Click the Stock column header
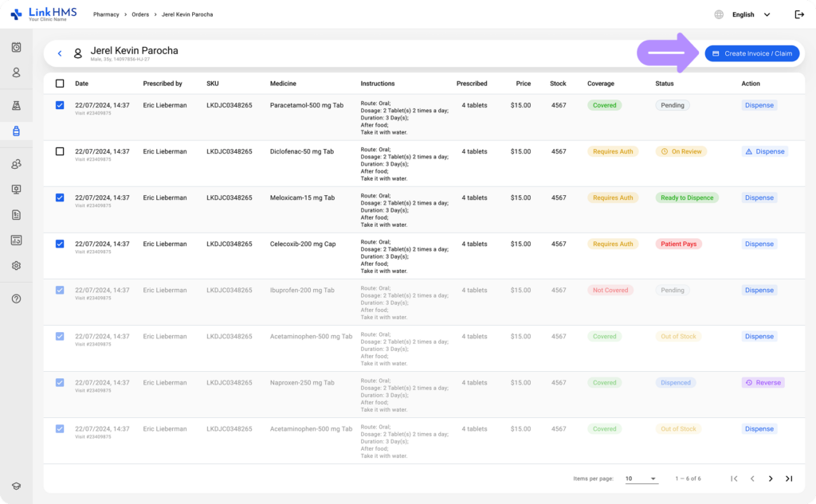Image resolution: width=816 pixels, height=504 pixels. click(x=558, y=84)
